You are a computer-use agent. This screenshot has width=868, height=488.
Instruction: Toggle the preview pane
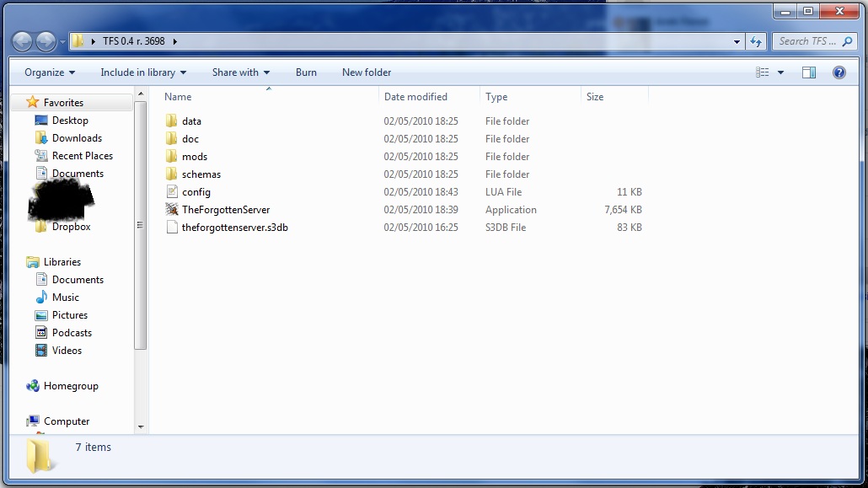[809, 72]
